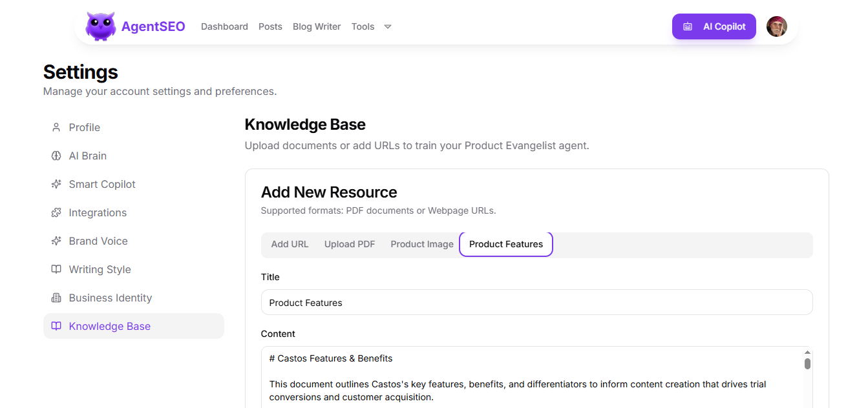
Task: Select the Knowledge Base book icon
Action: click(56, 326)
